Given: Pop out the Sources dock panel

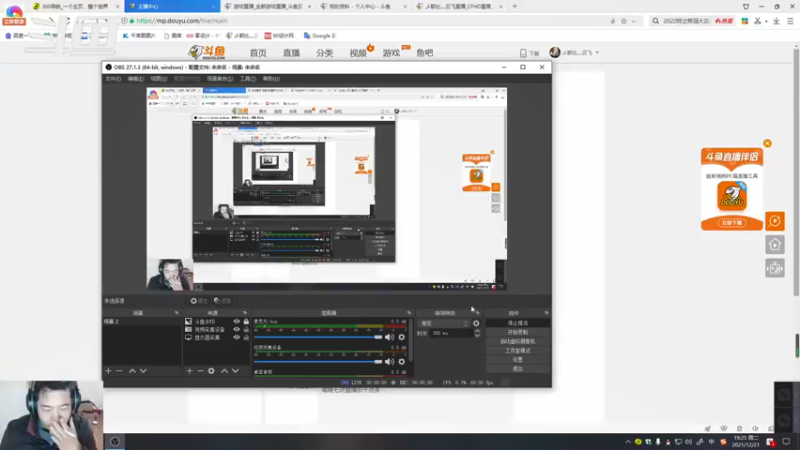Looking at the screenshot, I should (245, 313).
